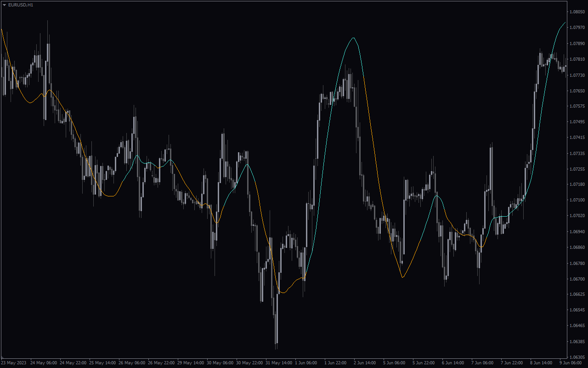Click the 1.07730 price label
The height and width of the screenshot is (368, 588).
pyautogui.click(x=577, y=75)
